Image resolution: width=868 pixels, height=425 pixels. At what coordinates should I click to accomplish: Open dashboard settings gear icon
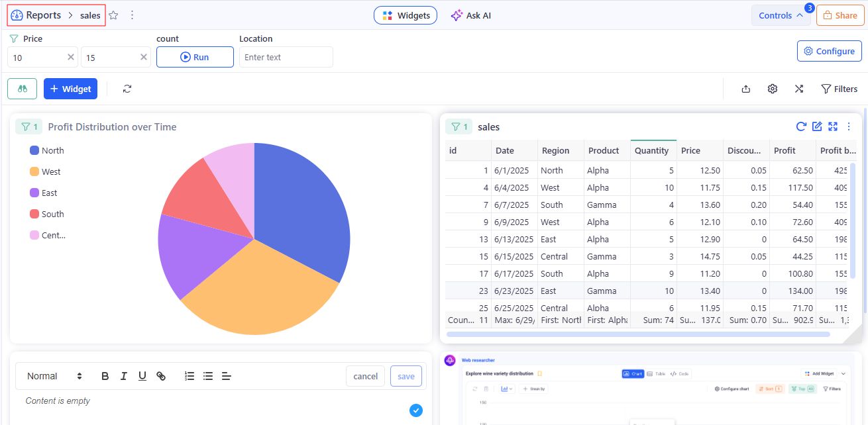[x=773, y=89]
